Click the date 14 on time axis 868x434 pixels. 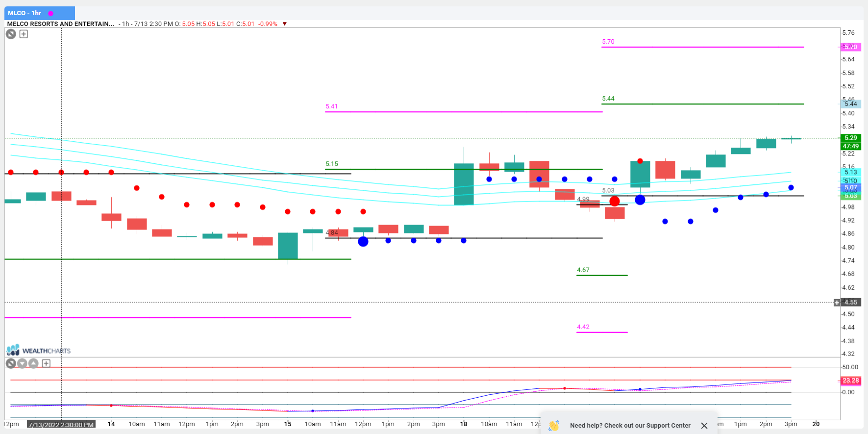coord(111,424)
